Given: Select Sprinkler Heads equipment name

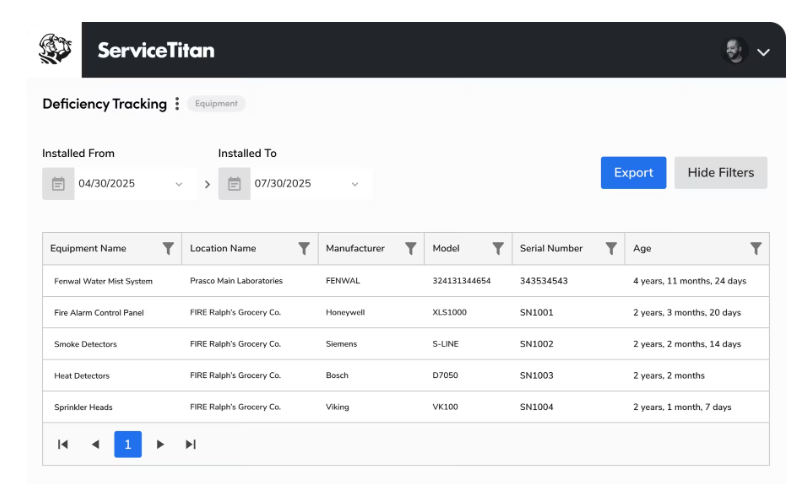Looking at the screenshot, I should click(x=83, y=407).
